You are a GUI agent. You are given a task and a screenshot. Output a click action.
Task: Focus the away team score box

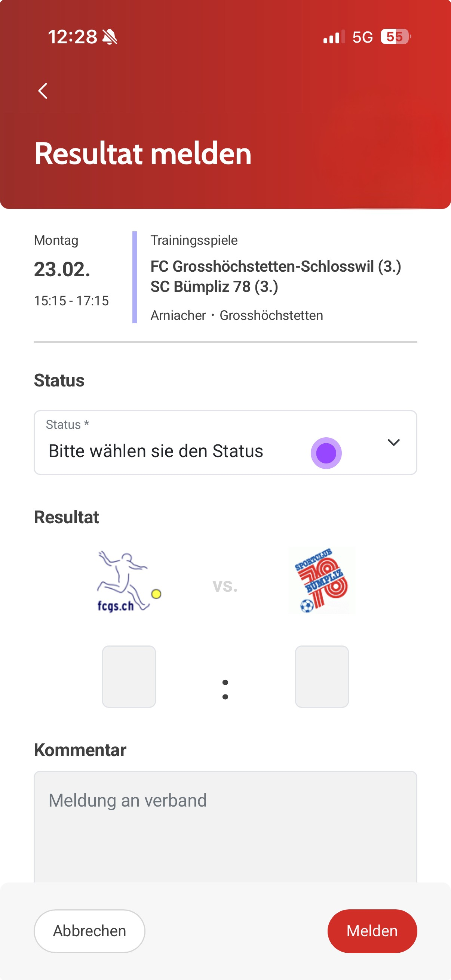click(x=322, y=677)
